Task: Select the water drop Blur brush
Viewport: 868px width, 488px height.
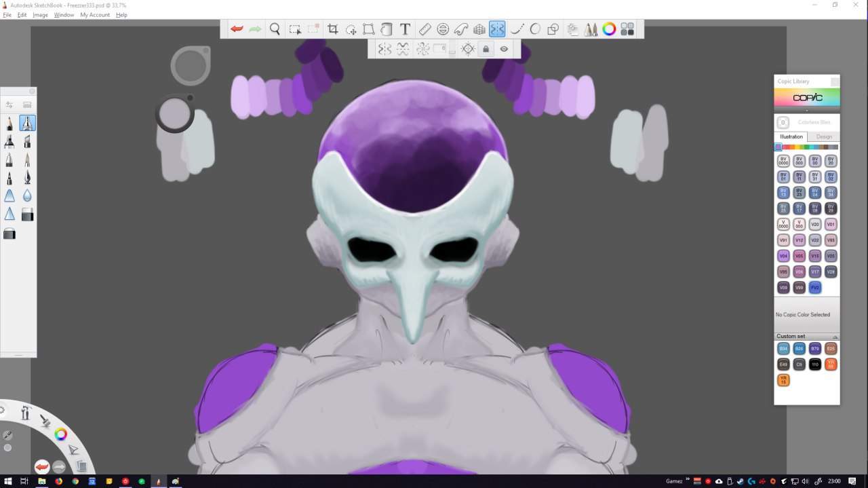Action: tap(27, 195)
